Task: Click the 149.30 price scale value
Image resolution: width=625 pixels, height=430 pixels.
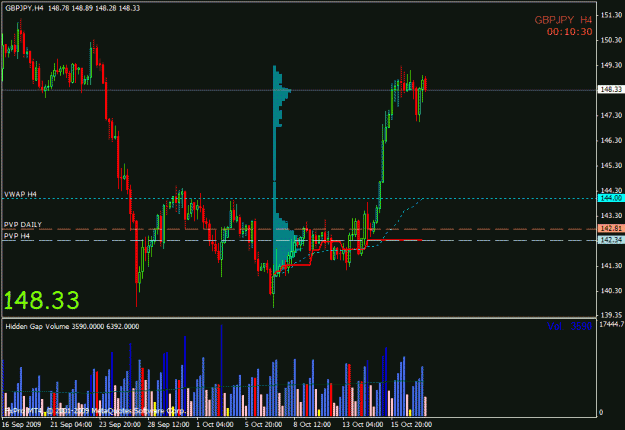Action: tap(611, 65)
